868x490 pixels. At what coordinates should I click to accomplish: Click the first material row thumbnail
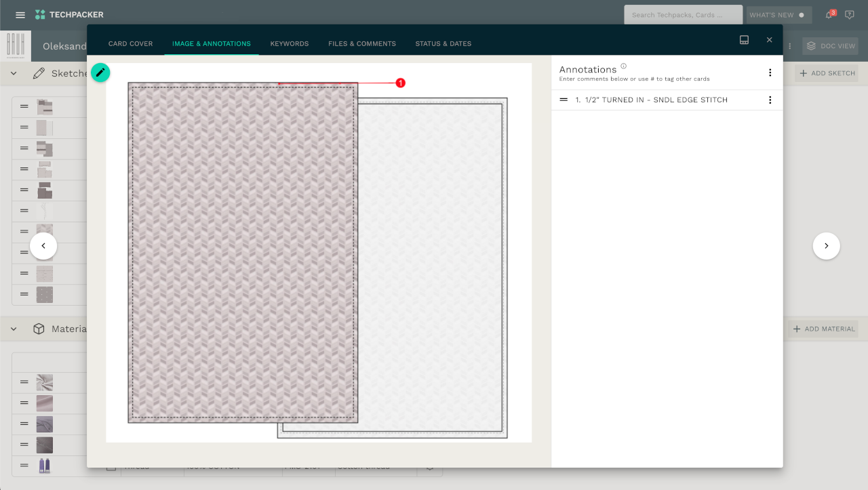pos(45,383)
